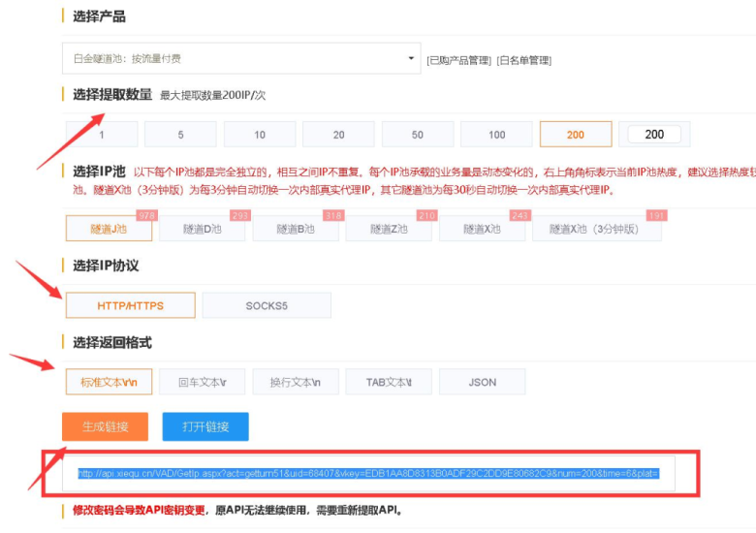Choose the 隧道Z池 IP pool
Screen dimensions: 756x533
click(x=389, y=229)
